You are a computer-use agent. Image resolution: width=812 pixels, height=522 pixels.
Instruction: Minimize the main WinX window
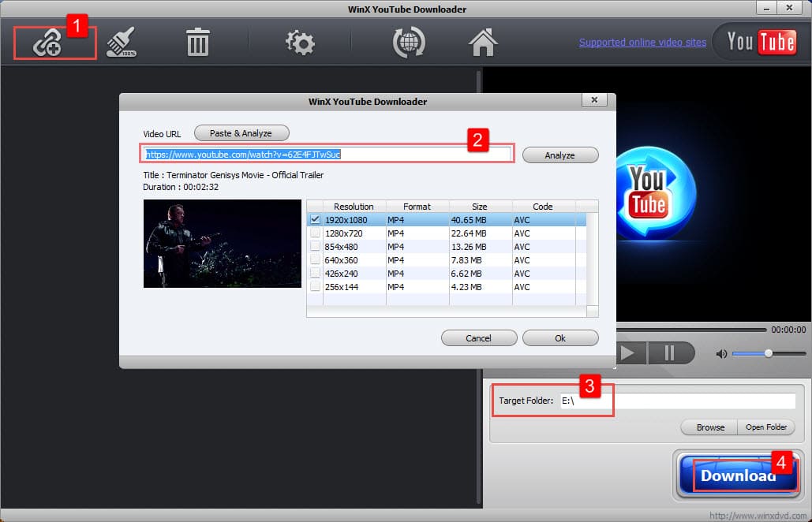[766, 8]
